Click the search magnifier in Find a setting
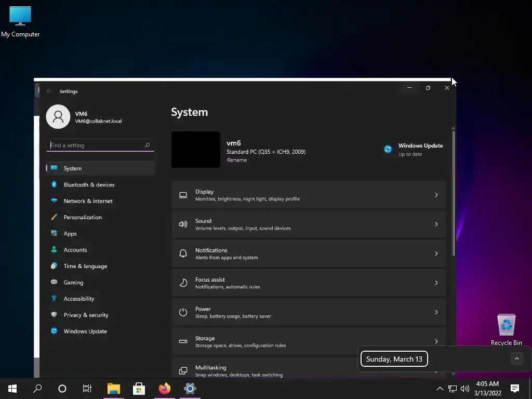 point(147,145)
